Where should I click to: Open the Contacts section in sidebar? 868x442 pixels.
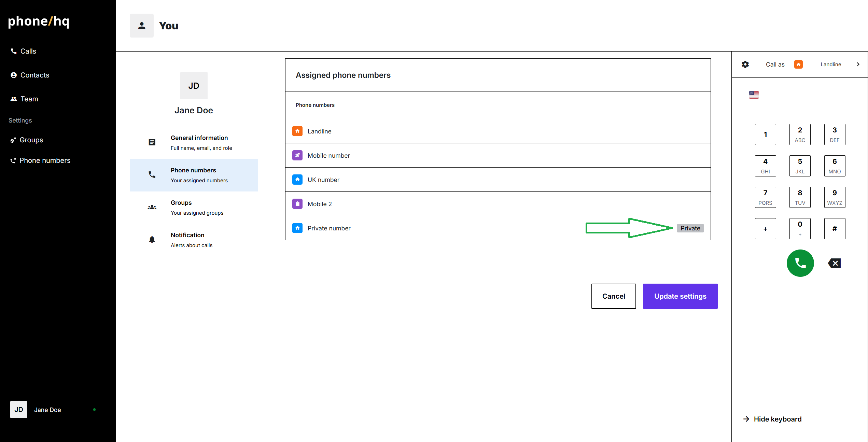pos(34,75)
